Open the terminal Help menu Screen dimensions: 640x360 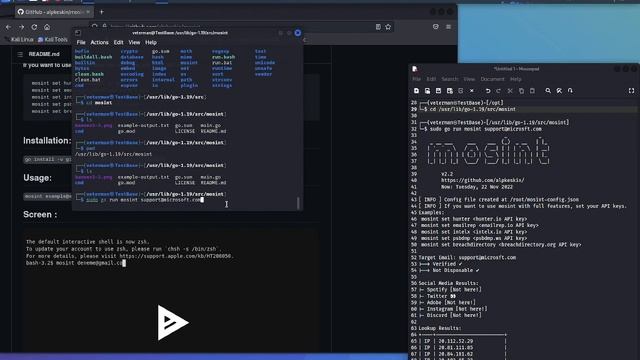click(x=151, y=42)
